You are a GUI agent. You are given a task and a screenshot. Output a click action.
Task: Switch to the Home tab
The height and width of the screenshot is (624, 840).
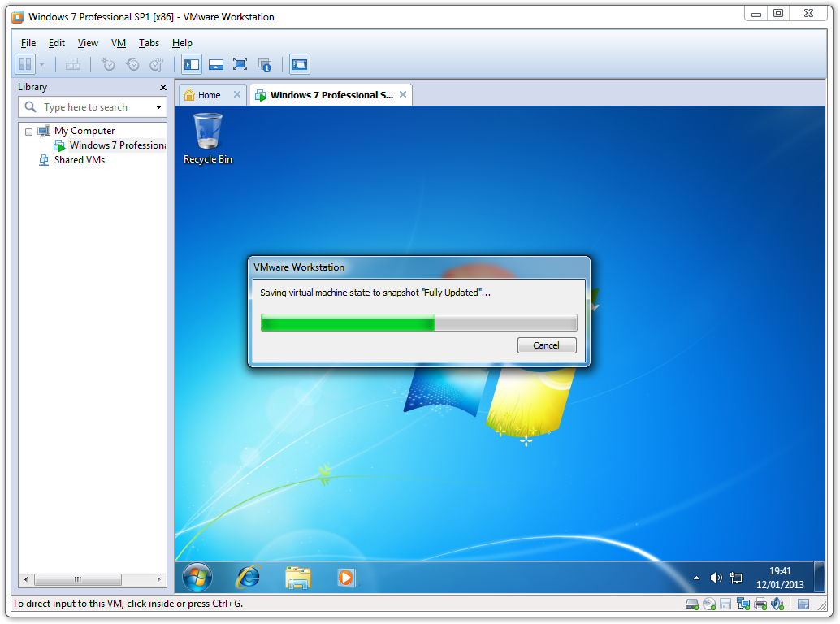[209, 95]
